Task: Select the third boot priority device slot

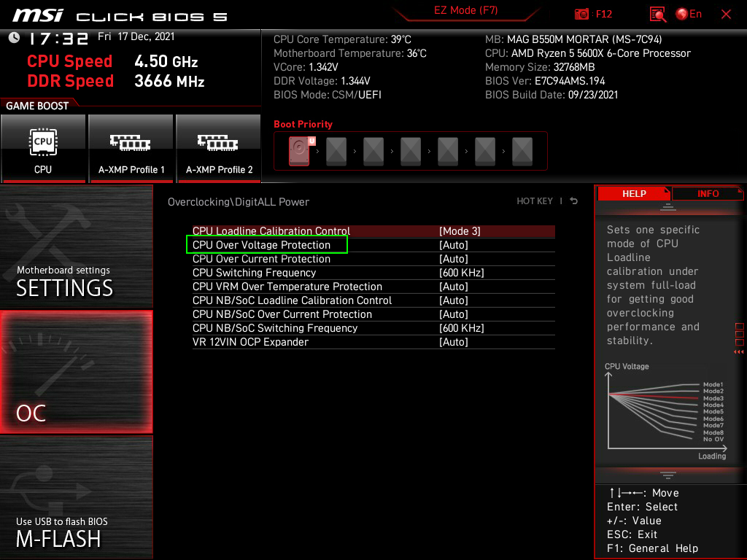Action: tap(373, 152)
